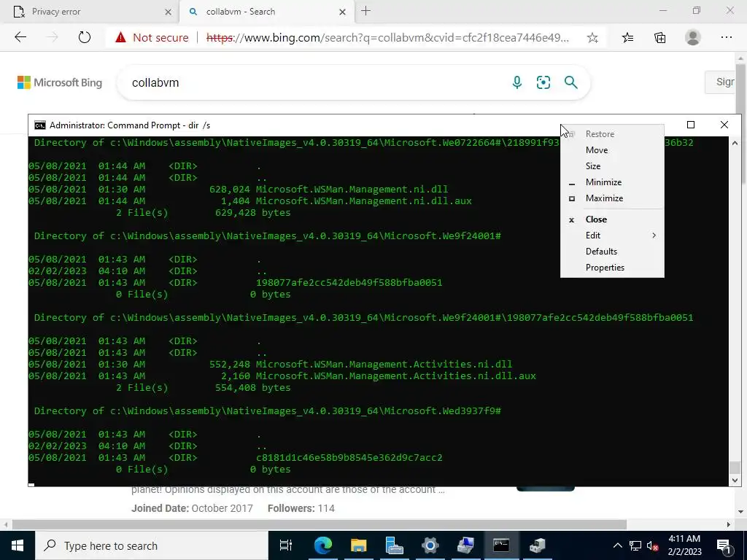Open Edge settings and more menu
747x560 pixels.
tap(726, 38)
